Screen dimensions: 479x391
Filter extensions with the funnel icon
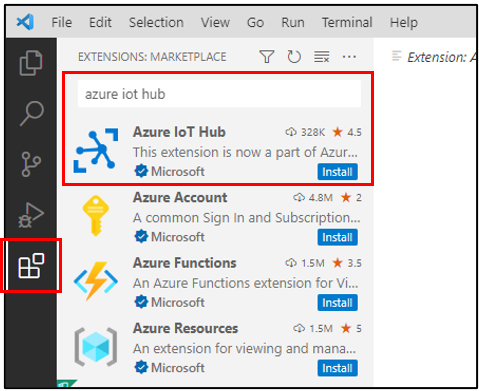[x=267, y=57]
